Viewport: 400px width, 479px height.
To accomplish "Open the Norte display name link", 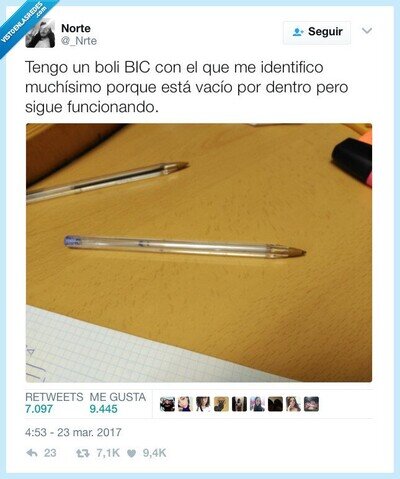I will point(76,28).
